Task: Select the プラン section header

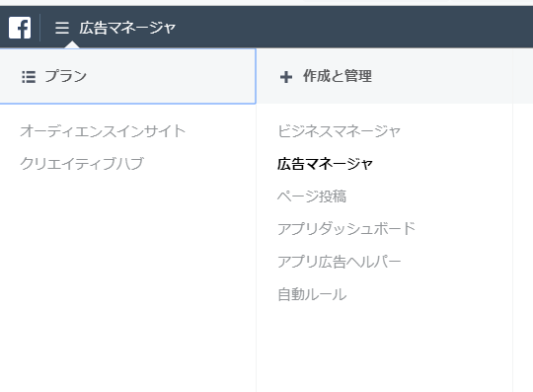Action: (x=127, y=76)
